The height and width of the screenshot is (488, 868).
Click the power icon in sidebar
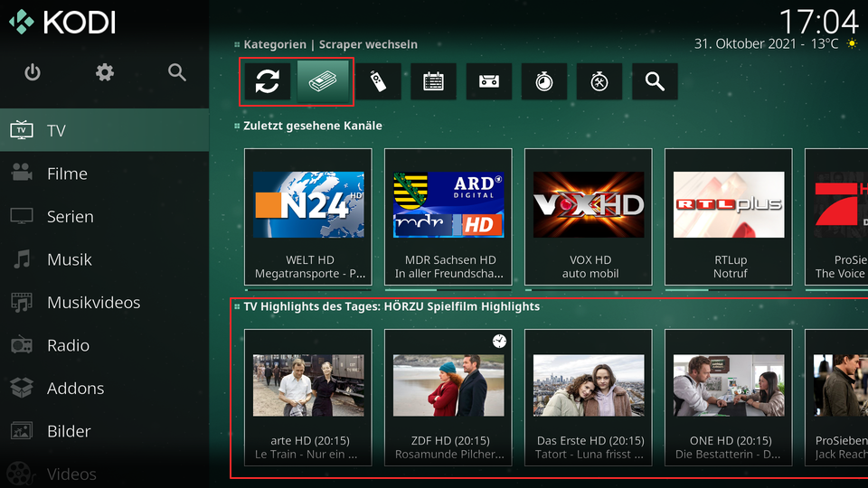tap(33, 72)
